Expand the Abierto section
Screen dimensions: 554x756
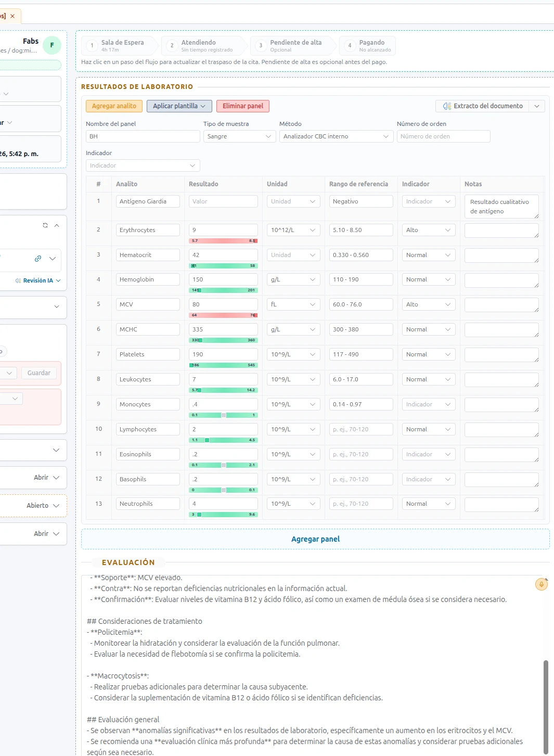click(33, 505)
